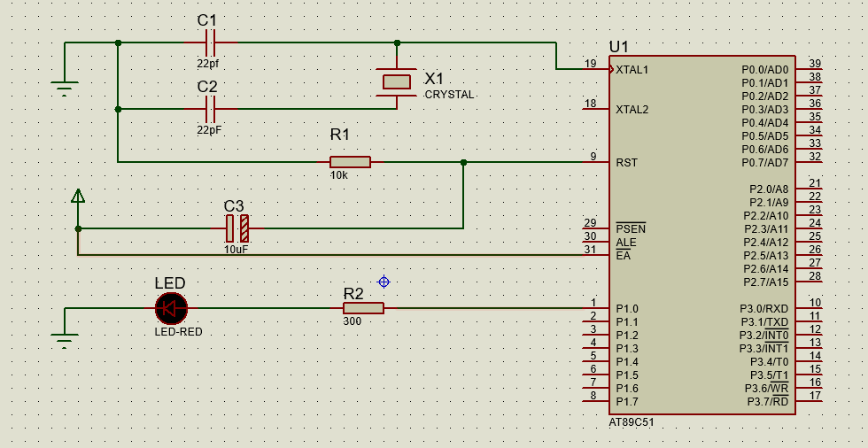Click the wire junction dot on RST line
The width and height of the screenshot is (868, 448).
coord(463,162)
